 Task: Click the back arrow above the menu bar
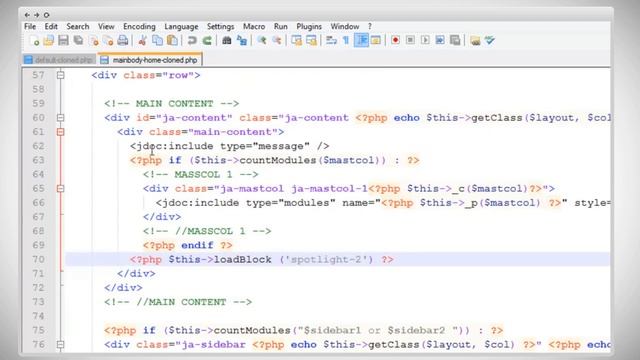tap(27, 15)
